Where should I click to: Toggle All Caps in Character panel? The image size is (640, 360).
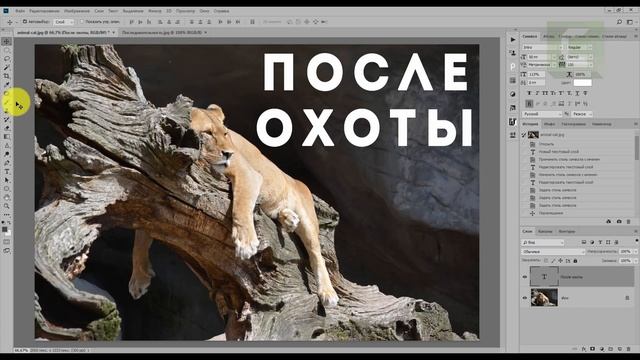point(545,93)
